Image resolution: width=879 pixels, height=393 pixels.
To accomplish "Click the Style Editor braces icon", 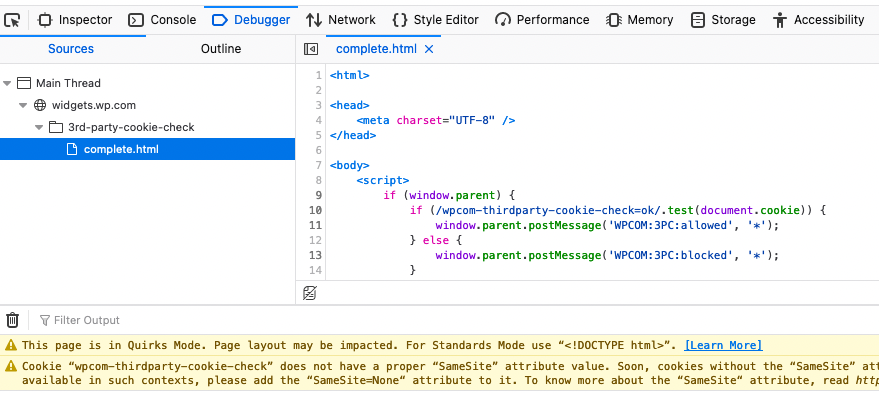I will [400, 20].
